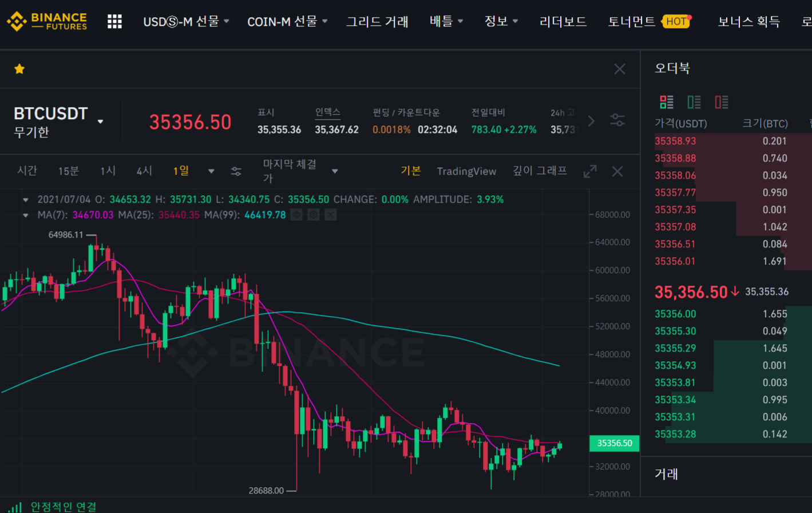This screenshot has width=812, height=513.
Task: Open Grid Trading (그리드 거래) menu
Action: tap(377, 22)
